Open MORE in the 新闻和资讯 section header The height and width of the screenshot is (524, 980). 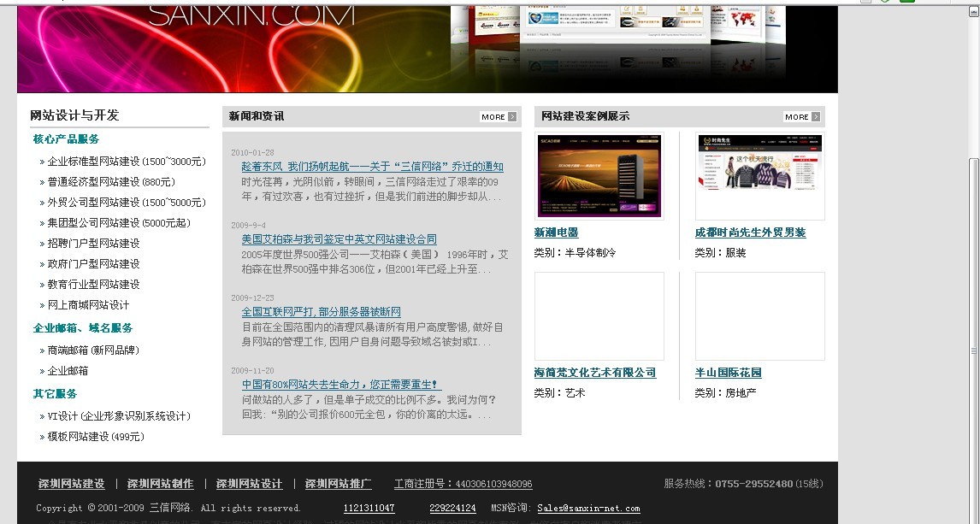point(499,117)
